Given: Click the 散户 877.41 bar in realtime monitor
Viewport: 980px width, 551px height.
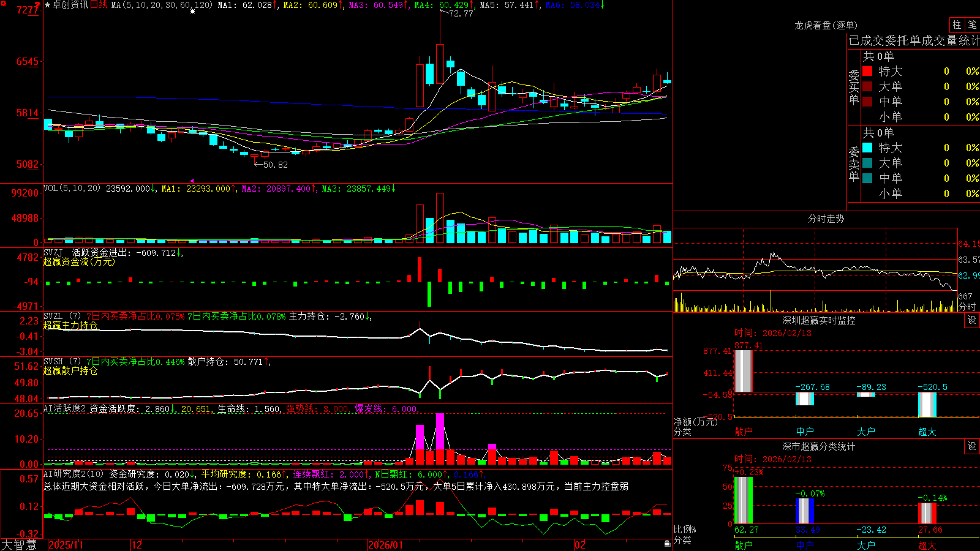Looking at the screenshot, I should point(743,371).
